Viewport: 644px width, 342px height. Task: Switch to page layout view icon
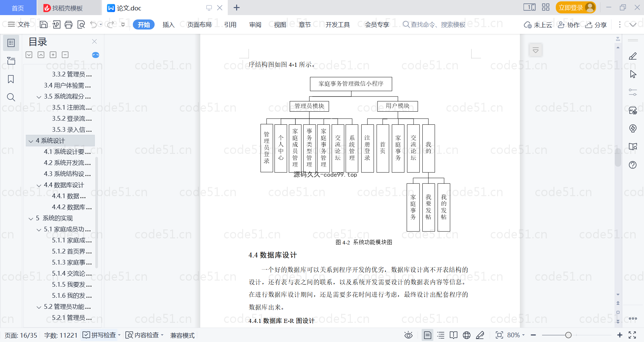click(x=428, y=335)
